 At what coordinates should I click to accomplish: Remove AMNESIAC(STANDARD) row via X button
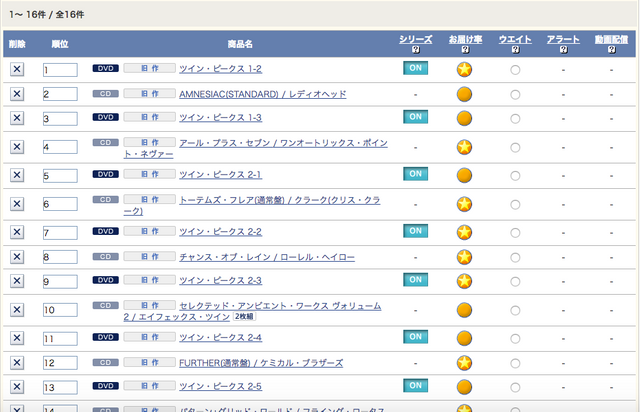(17, 94)
